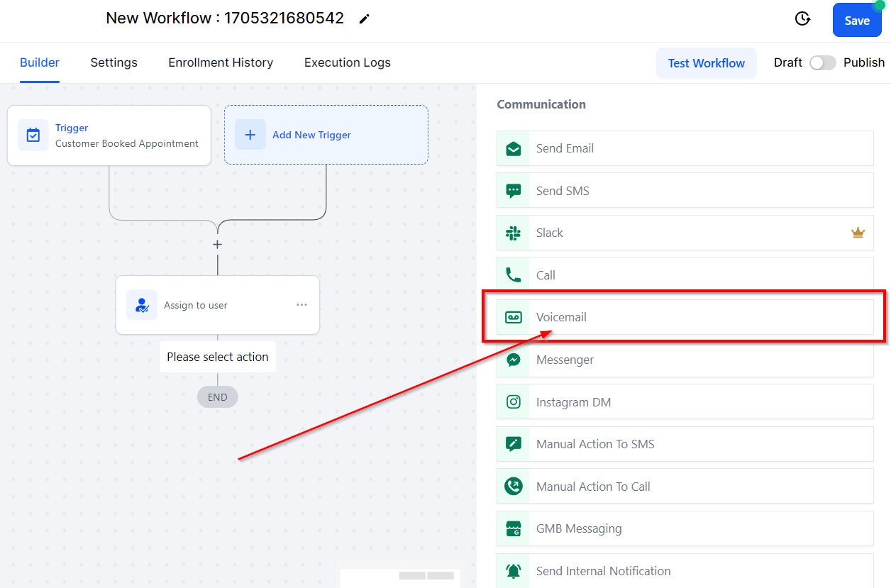Click the calendar icon on the Trigger card
The width and height of the screenshot is (891, 588).
(x=33, y=135)
